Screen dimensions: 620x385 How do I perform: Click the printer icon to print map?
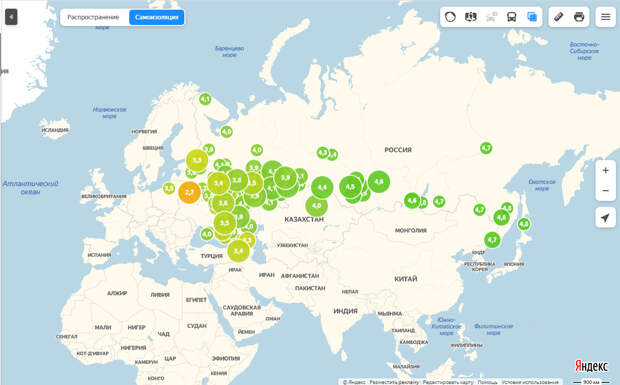pyautogui.click(x=579, y=17)
